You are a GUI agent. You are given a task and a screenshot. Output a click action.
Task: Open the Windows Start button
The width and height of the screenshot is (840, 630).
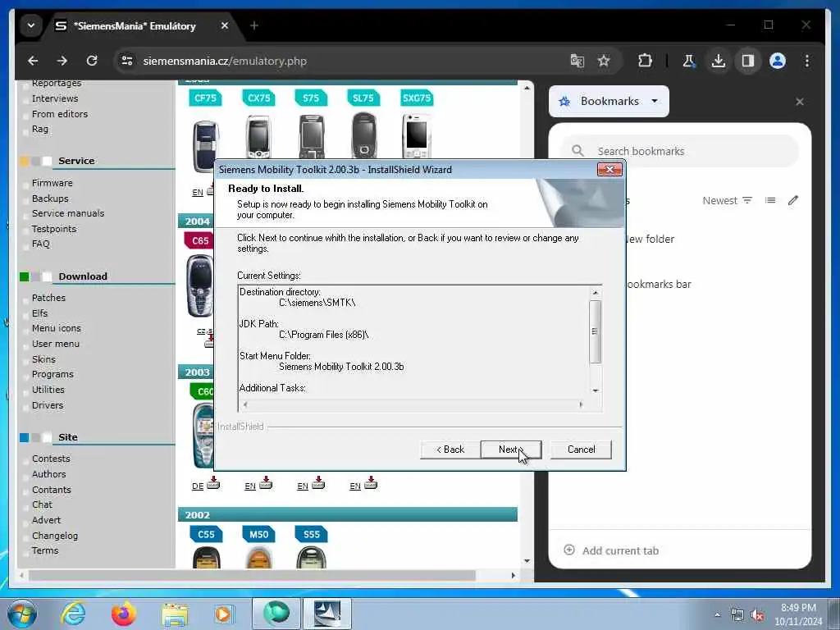[21, 614]
